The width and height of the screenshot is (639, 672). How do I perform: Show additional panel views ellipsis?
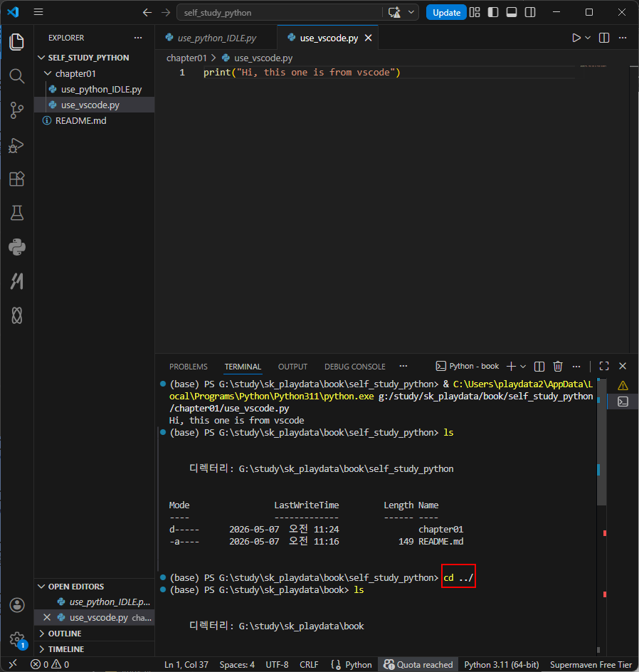403,366
